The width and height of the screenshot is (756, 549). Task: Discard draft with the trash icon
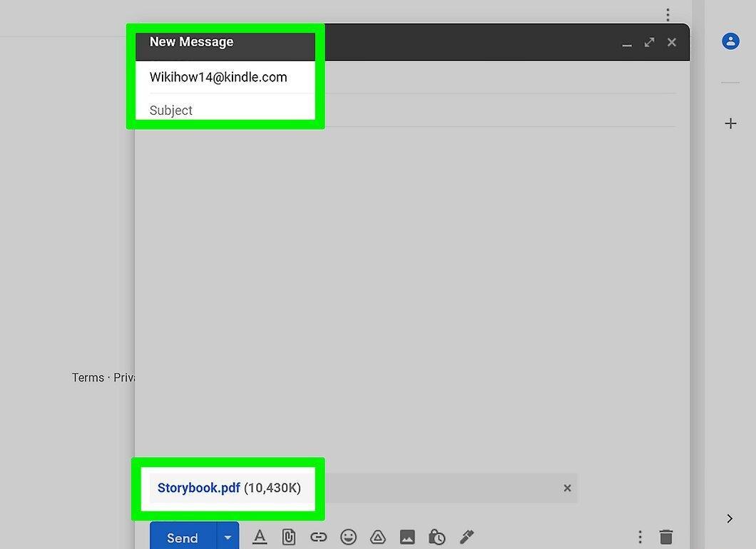[666, 536]
